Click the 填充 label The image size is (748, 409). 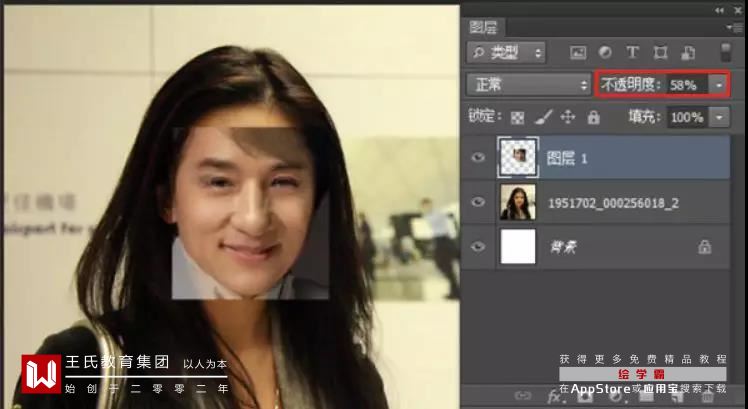[645, 117]
